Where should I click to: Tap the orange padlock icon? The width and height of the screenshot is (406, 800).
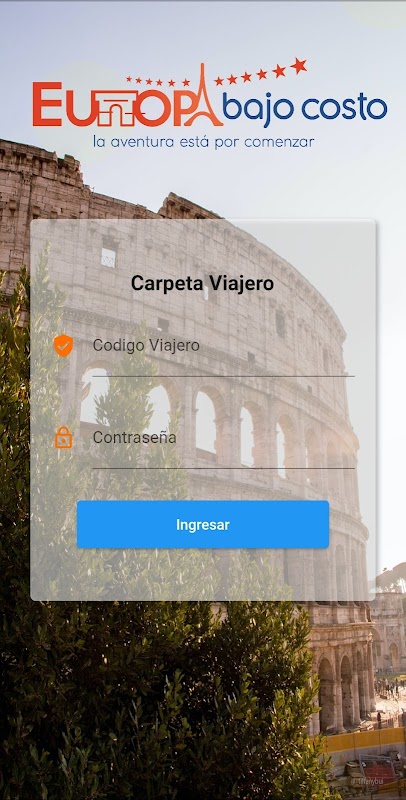point(63,438)
